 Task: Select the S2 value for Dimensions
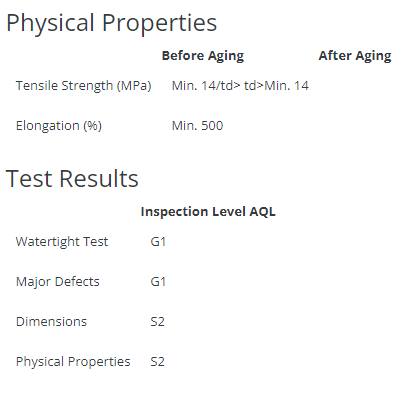[157, 322]
